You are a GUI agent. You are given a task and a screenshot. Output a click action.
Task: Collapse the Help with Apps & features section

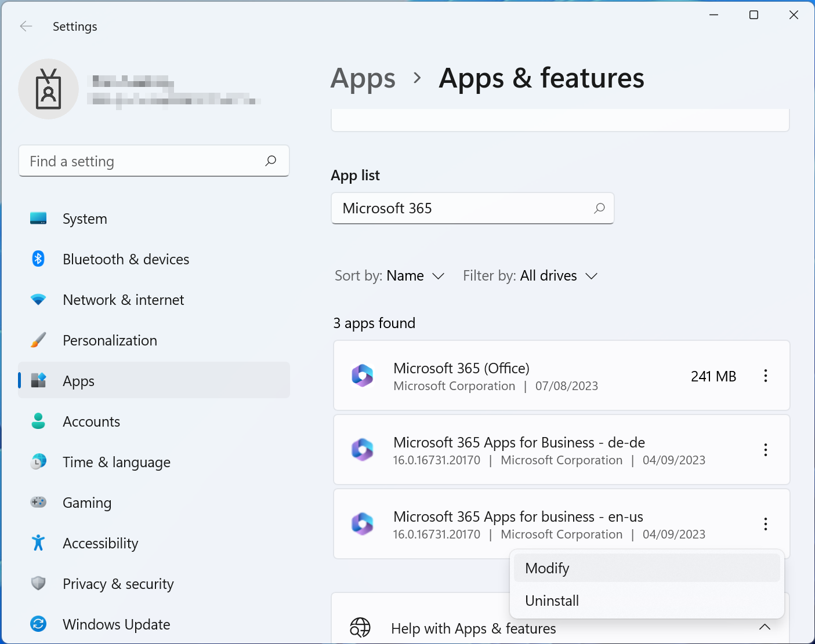click(765, 627)
